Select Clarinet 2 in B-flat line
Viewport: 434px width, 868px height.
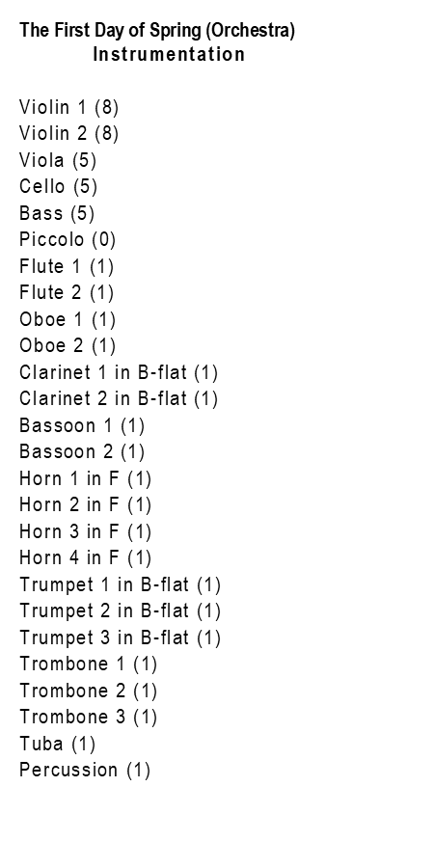pyautogui.click(x=119, y=399)
